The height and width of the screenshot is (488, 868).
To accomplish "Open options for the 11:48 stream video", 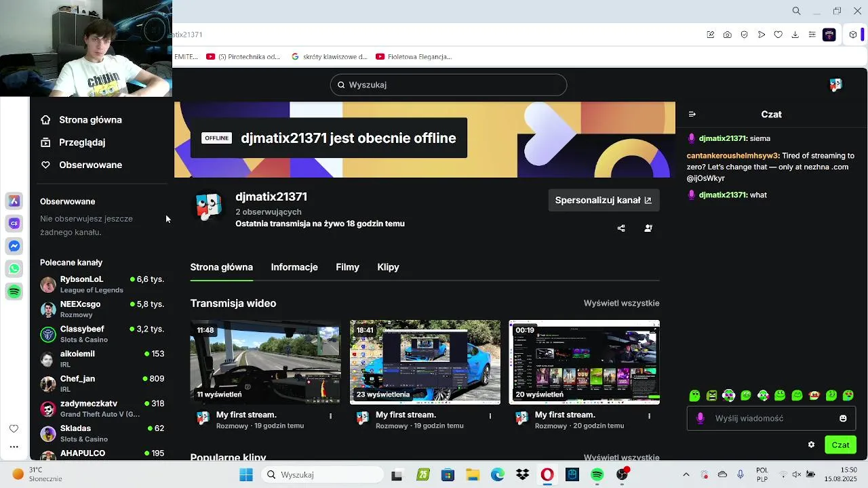I will coord(331,415).
